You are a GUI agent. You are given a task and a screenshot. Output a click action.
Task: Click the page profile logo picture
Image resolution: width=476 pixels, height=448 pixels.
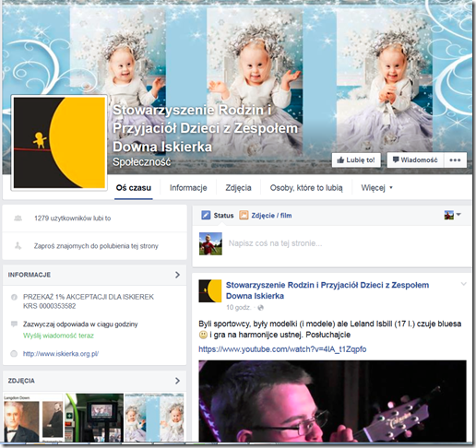coord(59,143)
